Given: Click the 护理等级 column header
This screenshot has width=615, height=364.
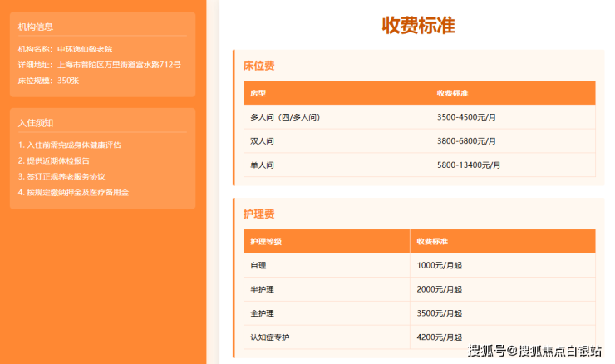Looking at the screenshot, I should pyautogui.click(x=327, y=242).
